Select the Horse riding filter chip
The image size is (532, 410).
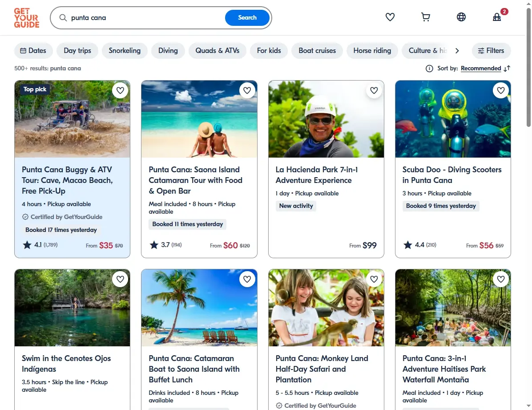[x=372, y=51]
